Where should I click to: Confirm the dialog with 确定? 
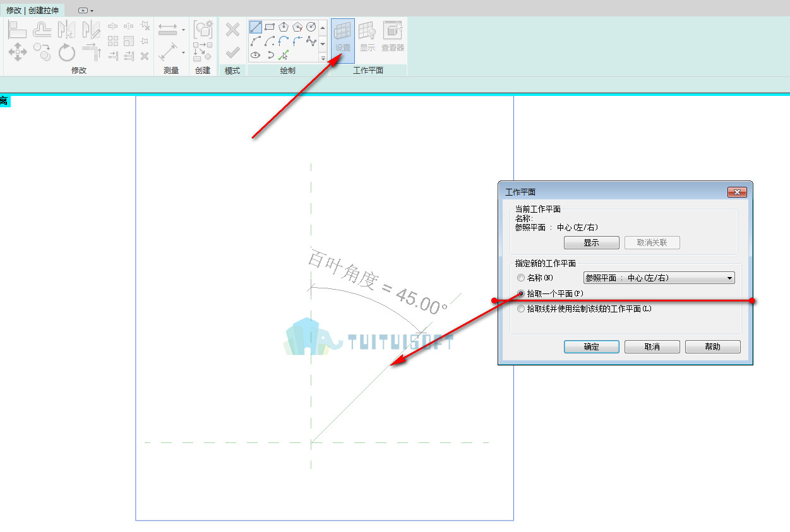(x=592, y=346)
